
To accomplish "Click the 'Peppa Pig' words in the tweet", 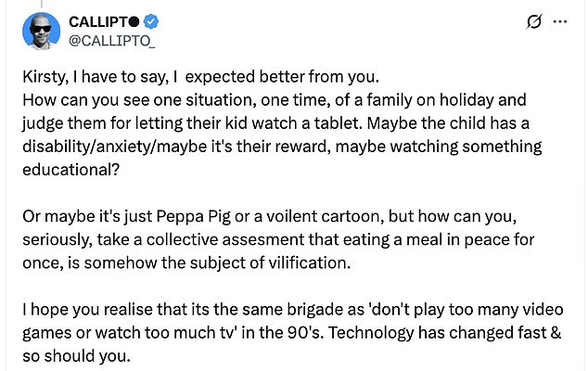I will [193, 216].
